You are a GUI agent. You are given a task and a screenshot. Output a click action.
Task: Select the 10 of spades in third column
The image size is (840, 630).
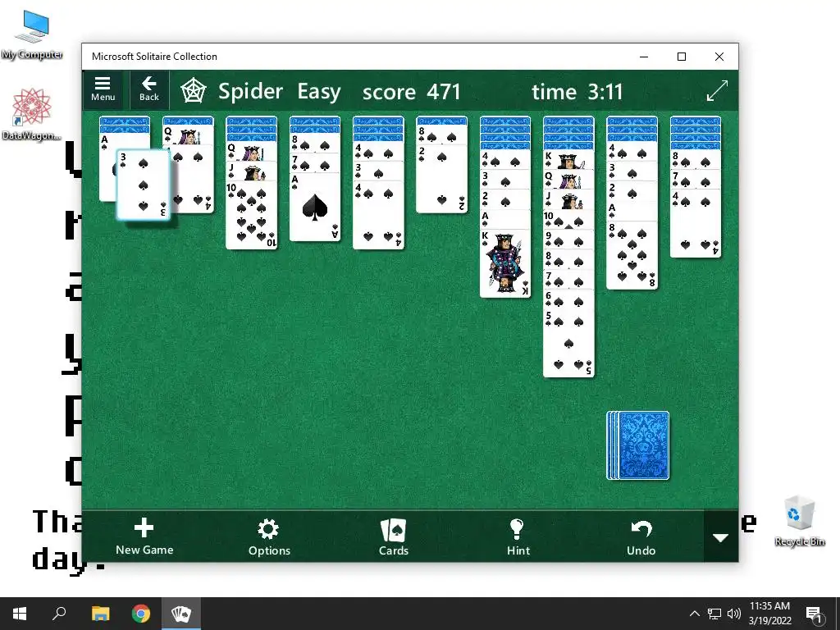pos(251,216)
